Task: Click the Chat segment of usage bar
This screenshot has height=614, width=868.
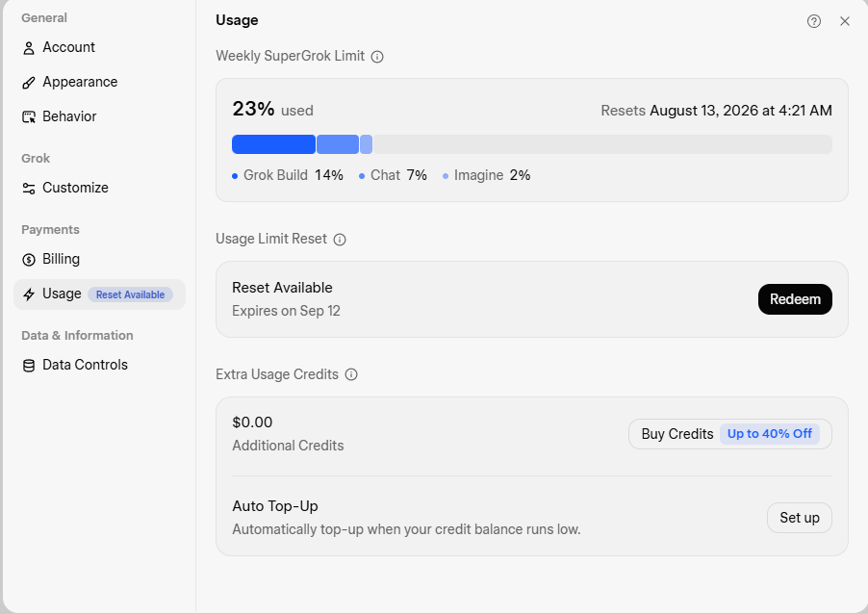Action: coord(338,144)
